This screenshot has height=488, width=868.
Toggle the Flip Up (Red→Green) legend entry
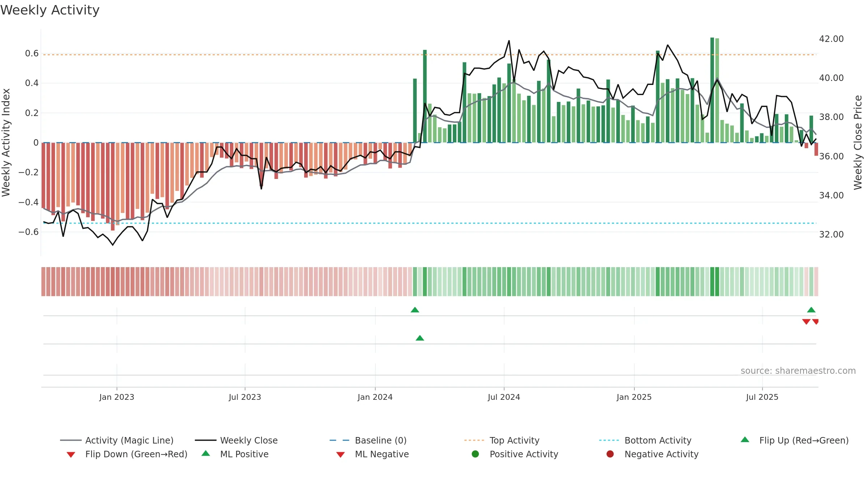[x=794, y=440]
